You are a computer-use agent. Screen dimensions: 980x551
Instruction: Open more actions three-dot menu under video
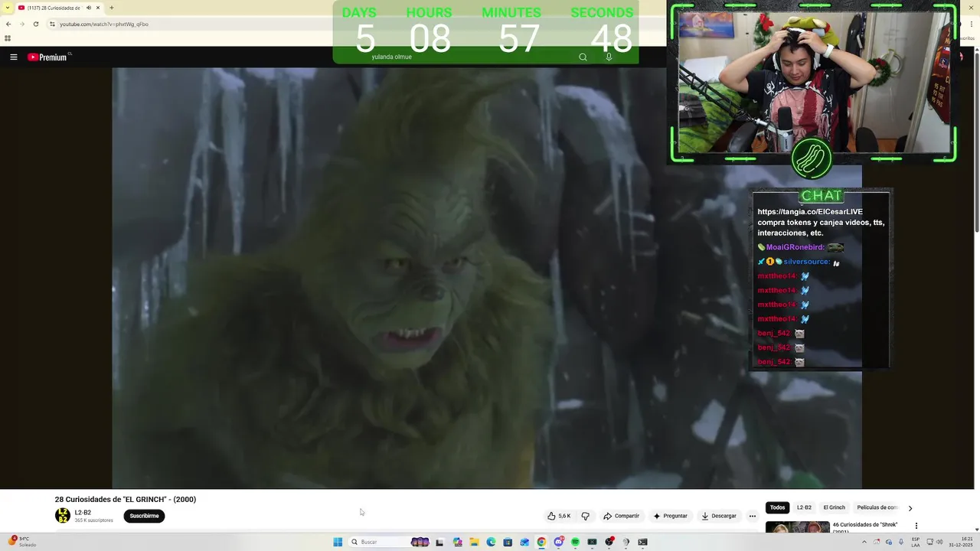[753, 516]
